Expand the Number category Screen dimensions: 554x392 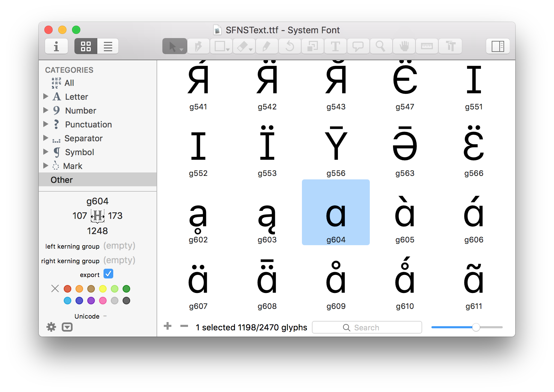[46, 110]
